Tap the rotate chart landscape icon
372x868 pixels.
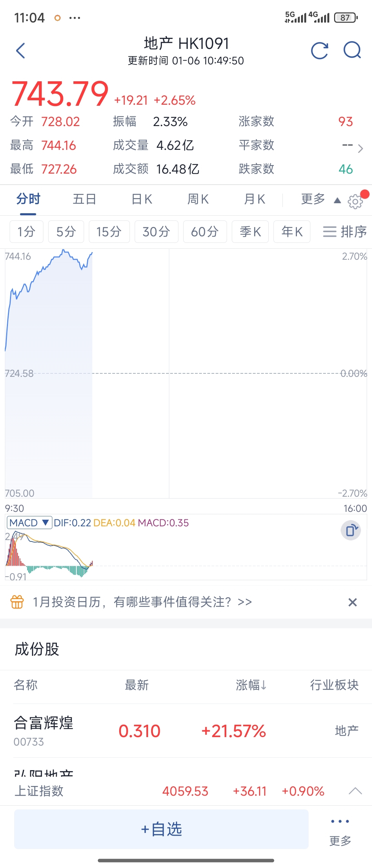tap(351, 530)
